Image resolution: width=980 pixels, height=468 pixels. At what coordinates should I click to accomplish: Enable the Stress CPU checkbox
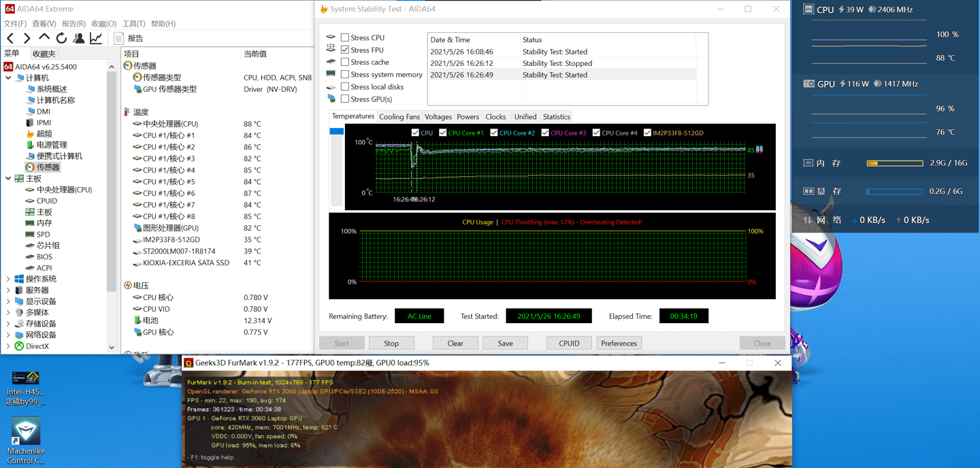click(345, 38)
